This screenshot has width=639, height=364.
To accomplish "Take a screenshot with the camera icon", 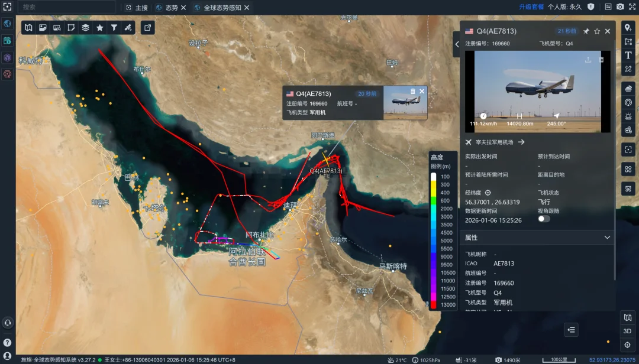I will (x=620, y=7).
